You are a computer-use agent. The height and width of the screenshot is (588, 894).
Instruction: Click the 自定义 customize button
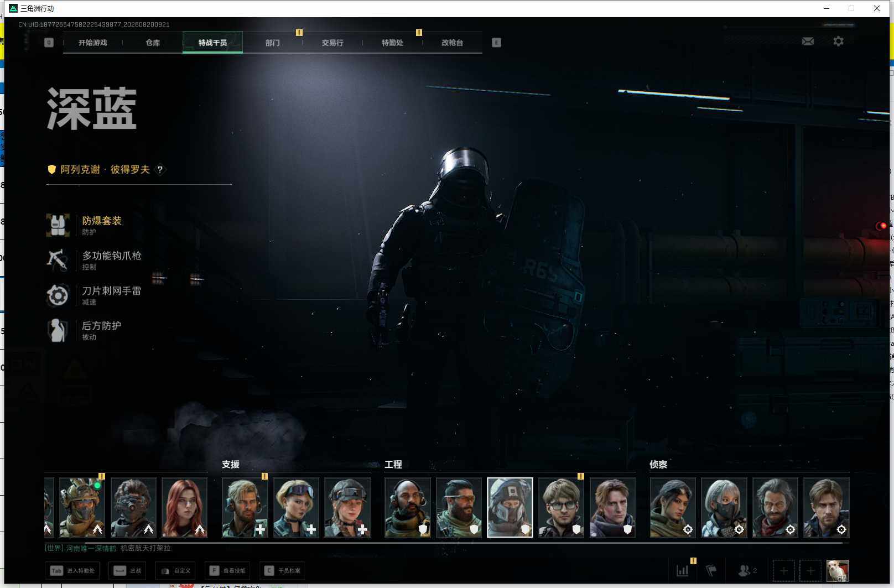[x=175, y=571]
